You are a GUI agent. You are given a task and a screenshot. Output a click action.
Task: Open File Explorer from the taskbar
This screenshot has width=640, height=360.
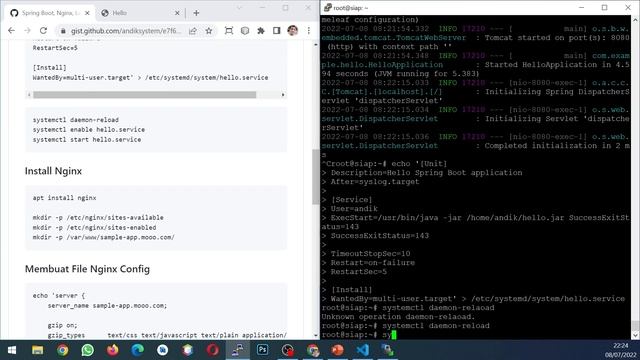point(38,350)
